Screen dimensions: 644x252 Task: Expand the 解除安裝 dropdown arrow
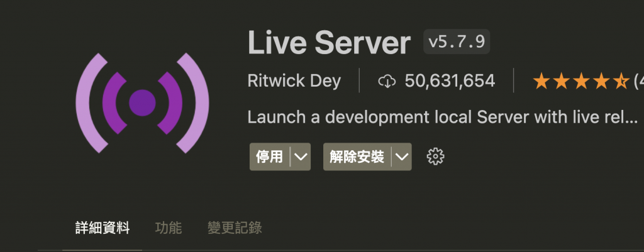click(402, 156)
